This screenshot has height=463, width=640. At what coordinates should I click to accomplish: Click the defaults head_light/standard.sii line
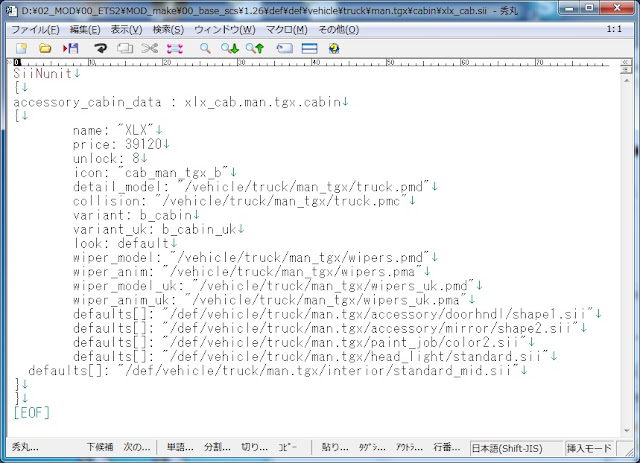[x=315, y=356]
